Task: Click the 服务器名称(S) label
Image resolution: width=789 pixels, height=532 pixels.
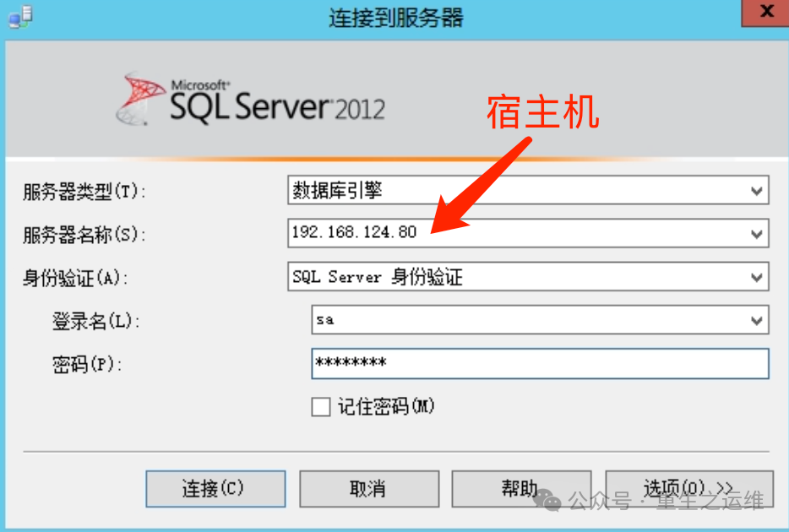Action: tap(84, 235)
